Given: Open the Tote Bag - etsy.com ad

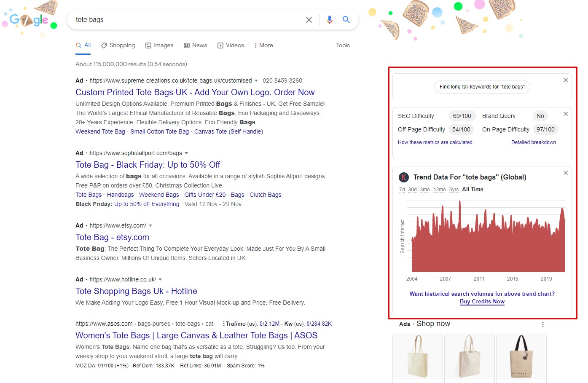Looking at the screenshot, I should coord(113,237).
